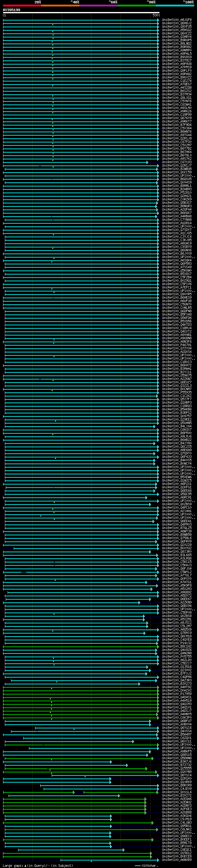Select the UniRef100_B6TH64 label

click(177, 152)
